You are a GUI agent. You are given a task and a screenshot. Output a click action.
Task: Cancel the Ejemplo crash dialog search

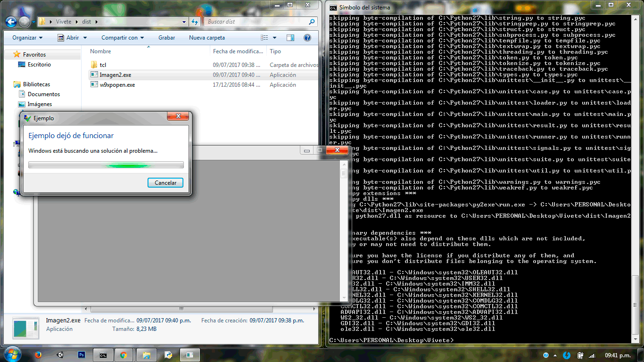click(165, 183)
